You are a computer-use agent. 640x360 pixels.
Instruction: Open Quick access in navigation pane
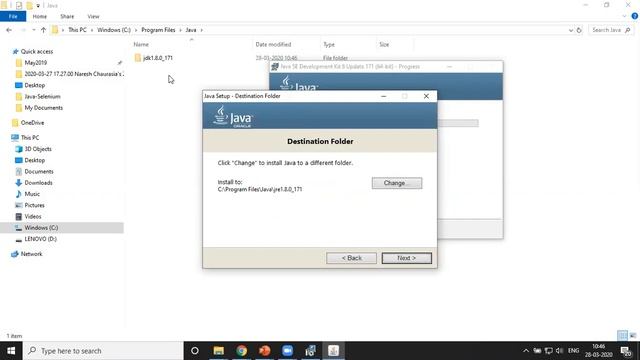[x=36, y=51]
